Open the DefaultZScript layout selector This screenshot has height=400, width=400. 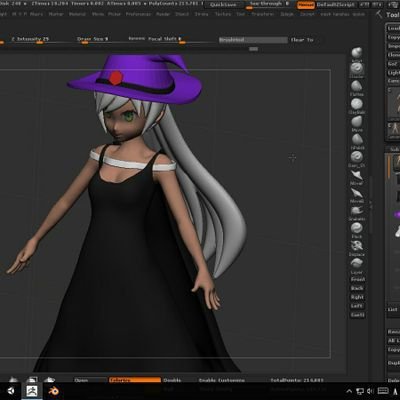[337, 5]
